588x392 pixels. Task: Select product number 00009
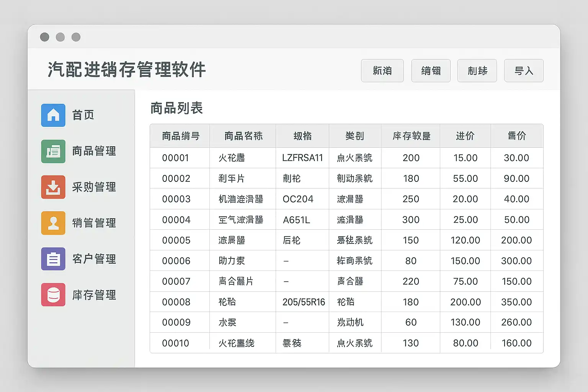pos(176,322)
